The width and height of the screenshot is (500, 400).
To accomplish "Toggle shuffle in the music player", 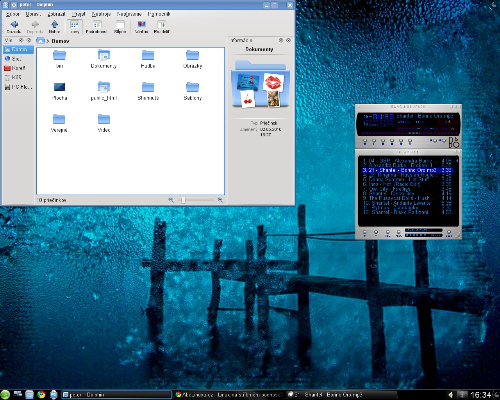I will click(x=433, y=141).
